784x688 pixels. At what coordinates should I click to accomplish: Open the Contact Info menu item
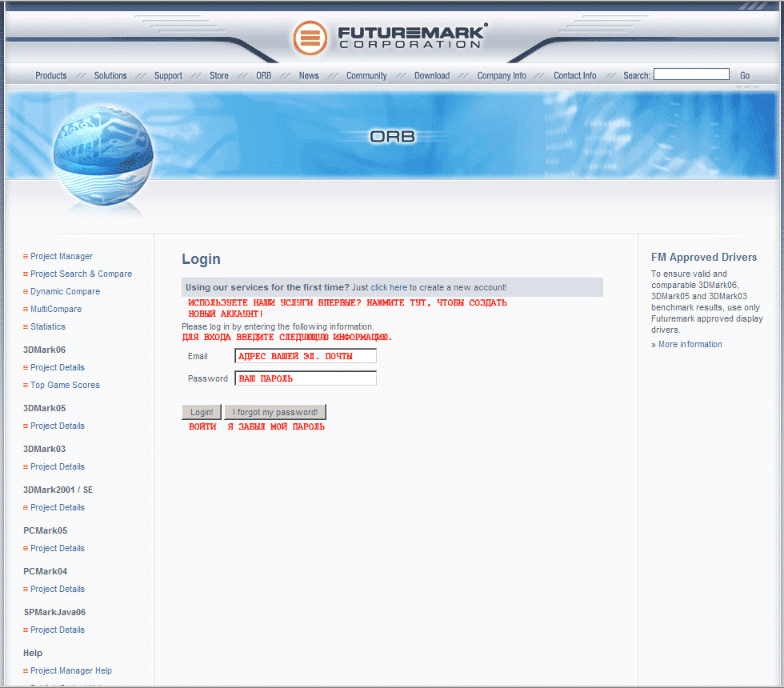pos(575,75)
